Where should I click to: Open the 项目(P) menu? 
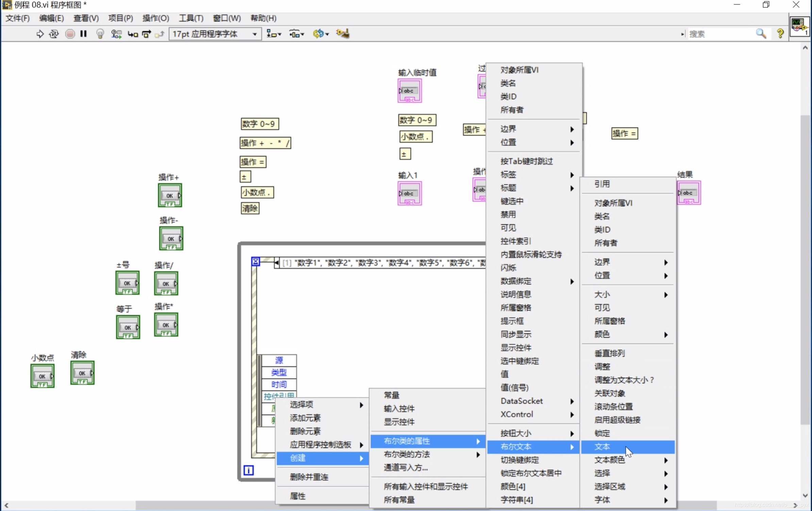121,18
